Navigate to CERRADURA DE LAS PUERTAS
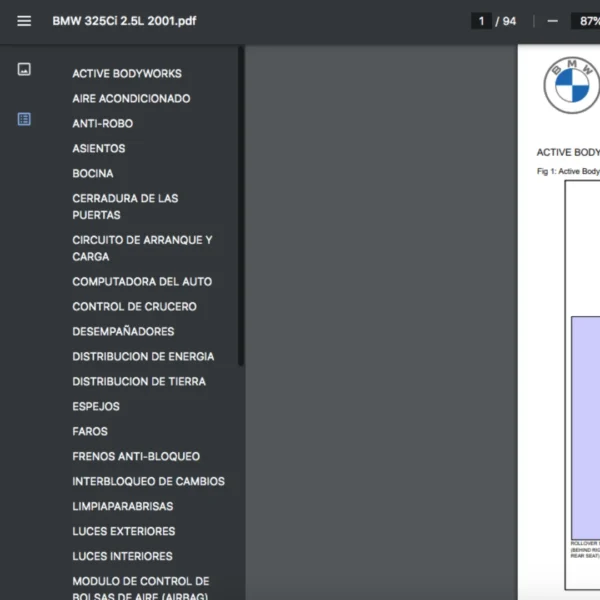 pyautogui.click(x=125, y=207)
